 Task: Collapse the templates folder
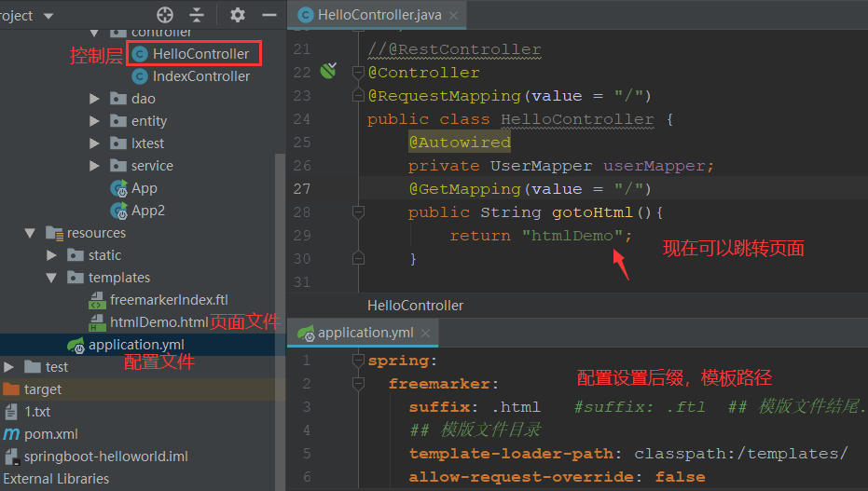tap(51, 278)
